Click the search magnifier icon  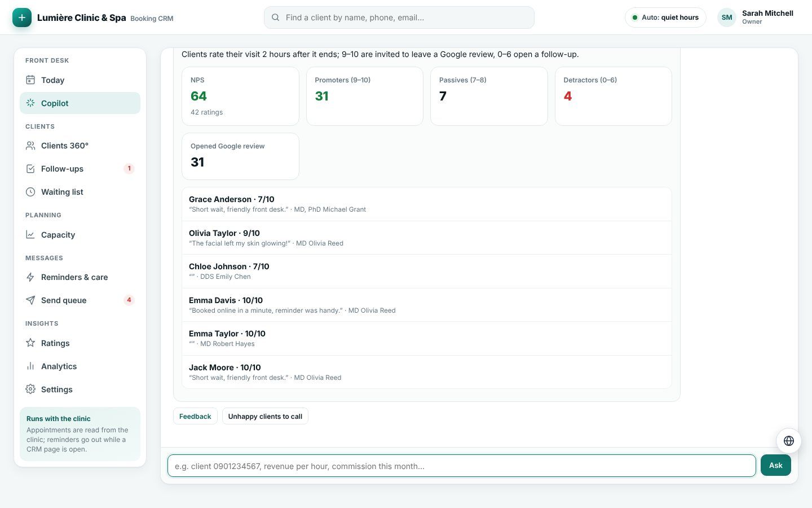(x=276, y=17)
